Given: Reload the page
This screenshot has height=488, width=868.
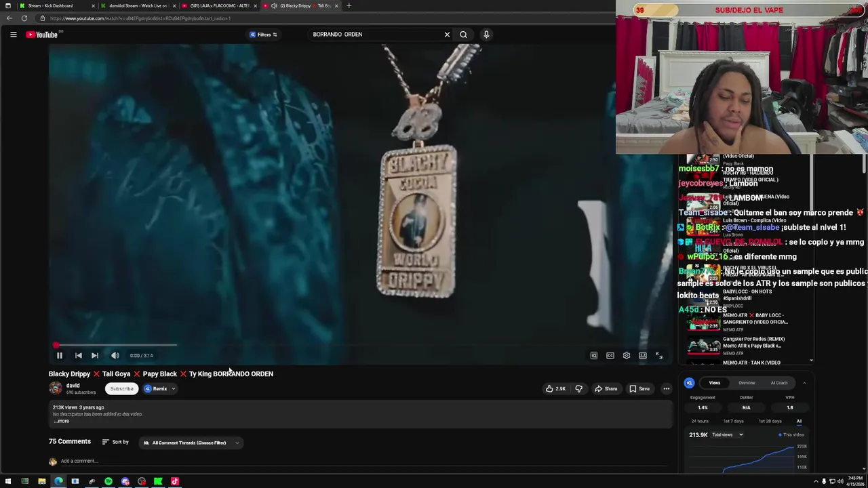Looking at the screenshot, I should [x=24, y=18].
